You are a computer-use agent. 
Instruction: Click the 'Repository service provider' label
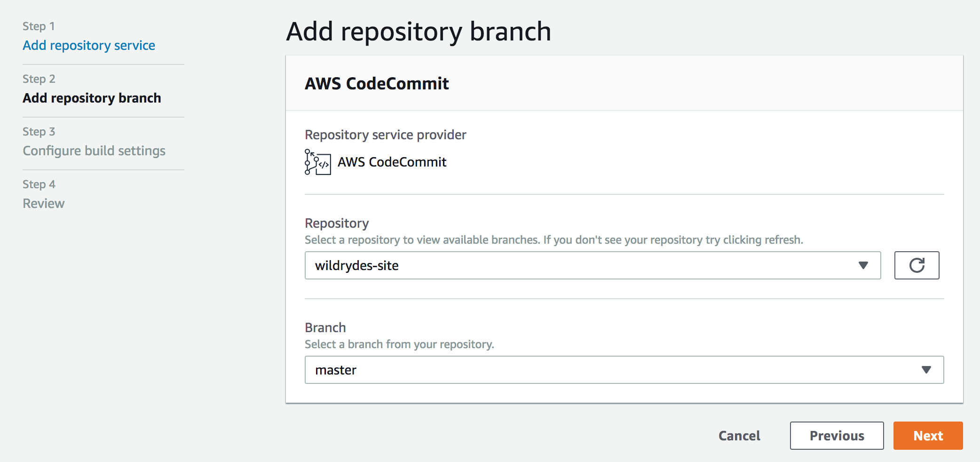point(386,135)
